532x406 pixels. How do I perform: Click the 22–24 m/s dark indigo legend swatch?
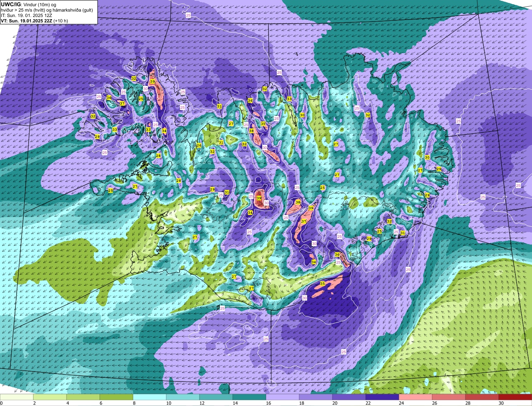382,397
